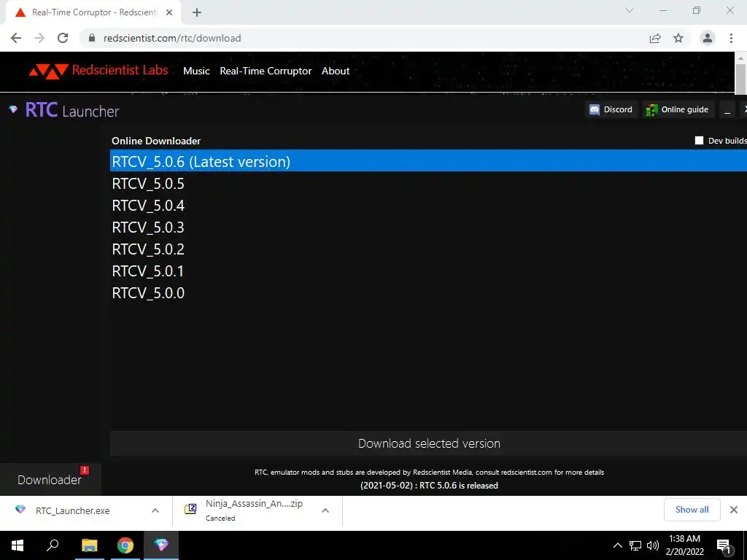This screenshot has height=560, width=747.
Task: Open the taskbar clock and date
Action: point(684,545)
